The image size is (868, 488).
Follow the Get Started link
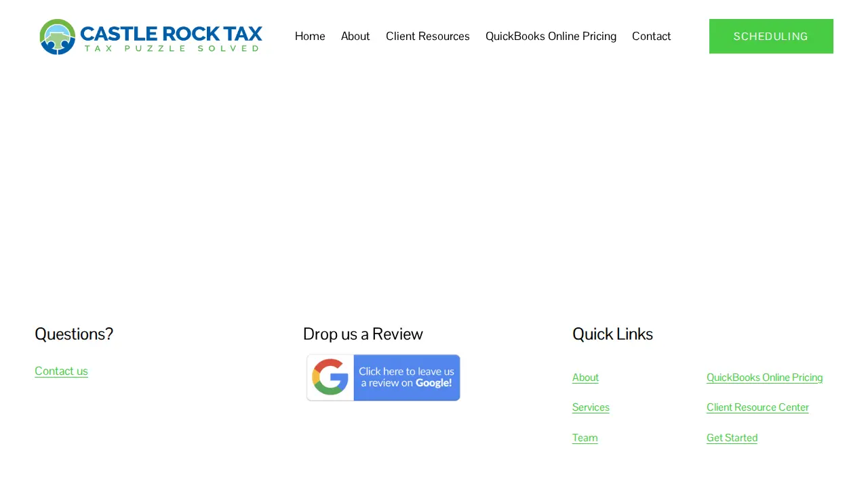(732, 438)
